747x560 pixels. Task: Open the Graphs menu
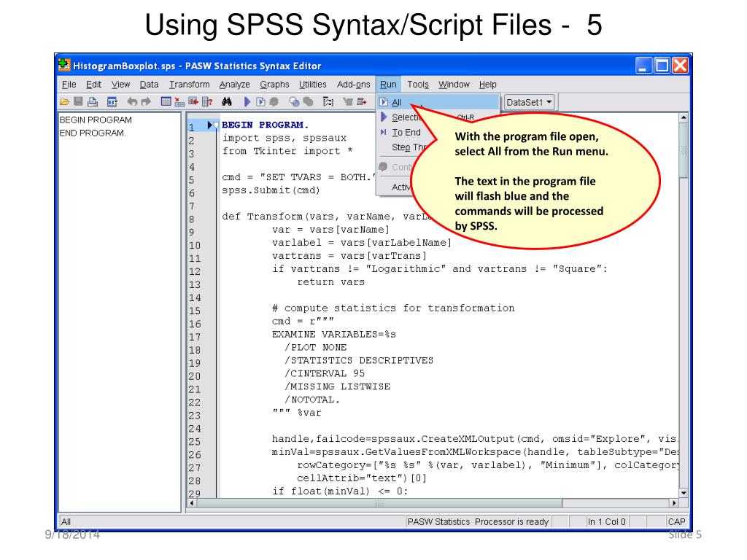274,85
